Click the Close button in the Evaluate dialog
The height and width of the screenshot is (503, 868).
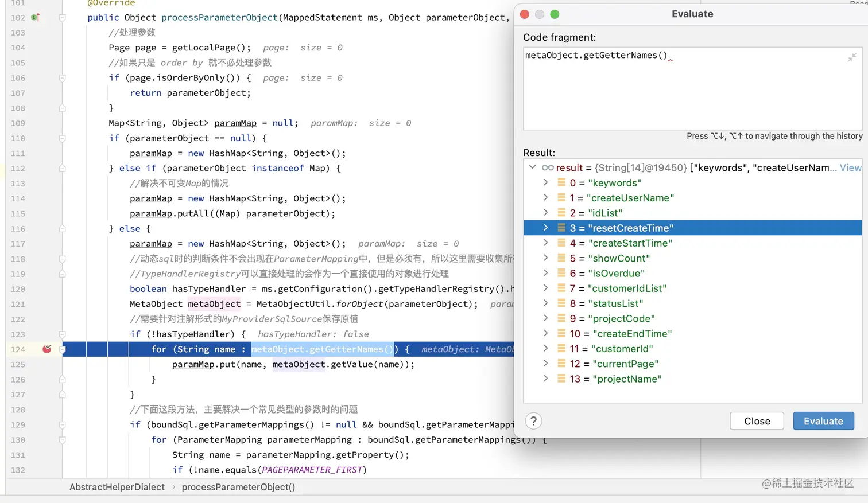(x=757, y=421)
